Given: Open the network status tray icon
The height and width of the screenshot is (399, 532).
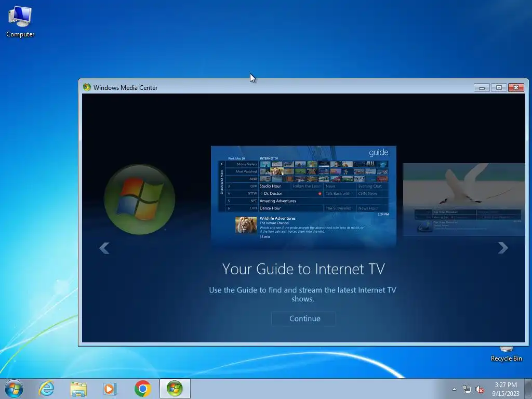Looking at the screenshot, I should (x=467, y=389).
